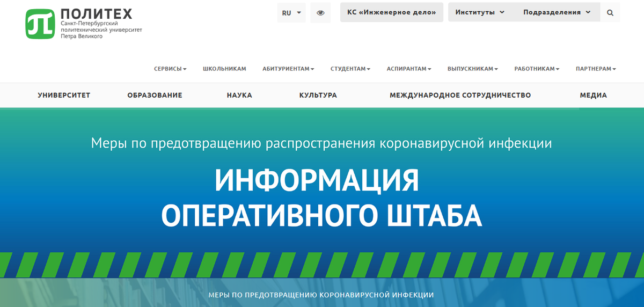644x307 pixels.
Task: Open КС «Инженерное дело» button
Action: (x=392, y=12)
